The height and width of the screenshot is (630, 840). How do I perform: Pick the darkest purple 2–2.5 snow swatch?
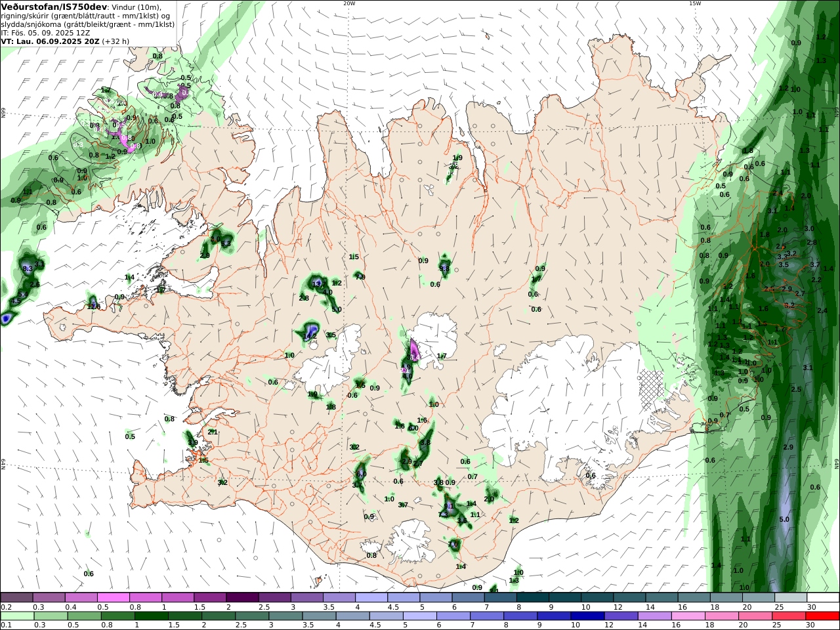(x=242, y=598)
